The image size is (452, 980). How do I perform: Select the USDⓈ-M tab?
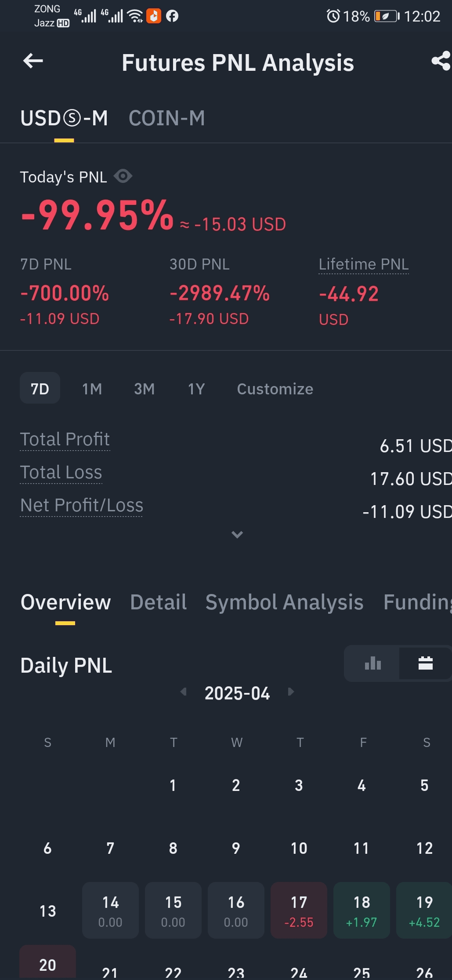(x=64, y=118)
